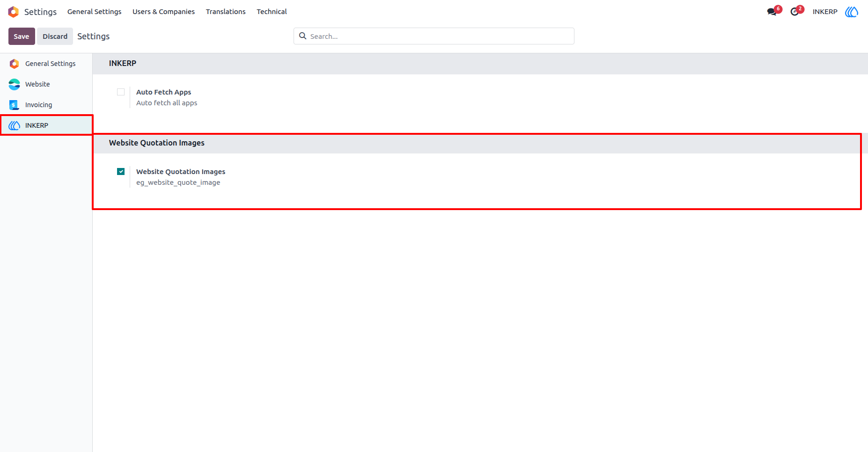Image resolution: width=868 pixels, height=452 pixels.
Task: Click the INKERP user avatar icon
Action: coord(852,12)
